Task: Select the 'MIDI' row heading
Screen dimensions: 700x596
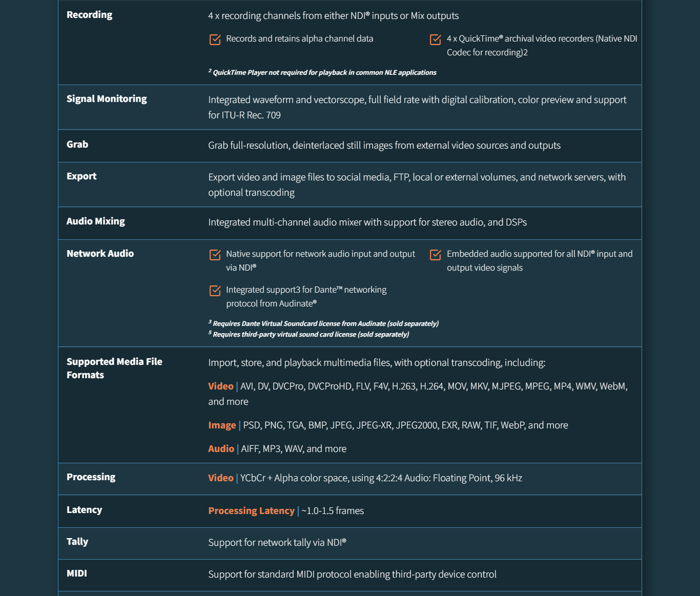Action: (77, 573)
